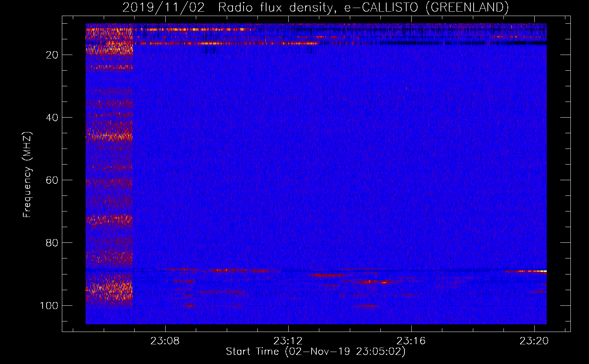
Task: Click the time tick label '23:08'
Action: [x=165, y=341]
